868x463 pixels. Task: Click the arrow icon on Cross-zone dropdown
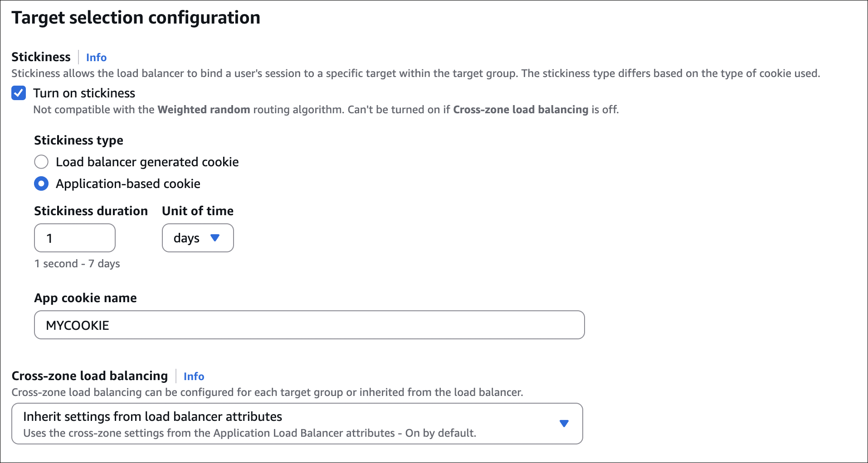564,424
